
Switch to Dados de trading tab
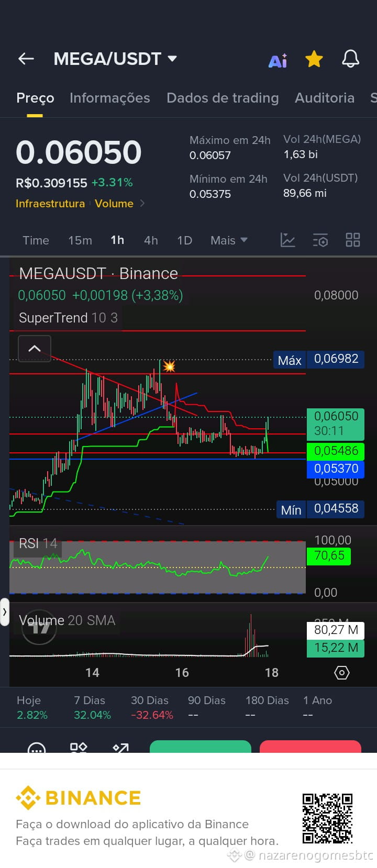click(223, 98)
